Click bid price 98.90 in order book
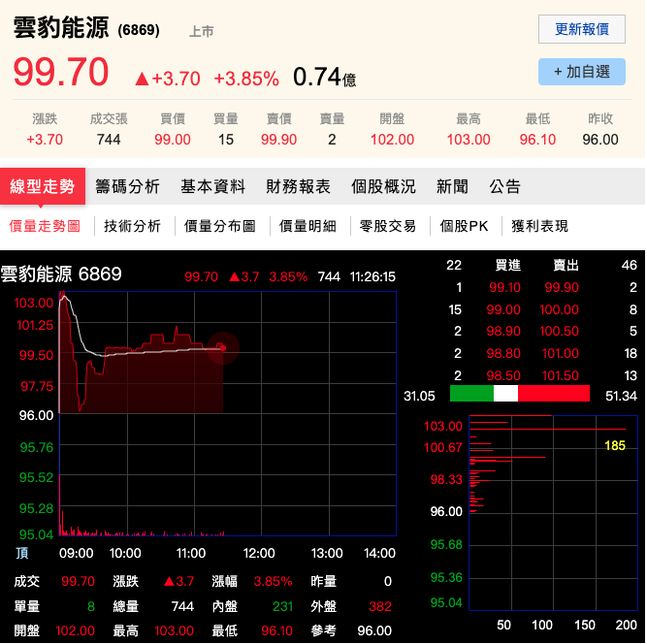The height and width of the screenshot is (644, 647). coord(503,331)
